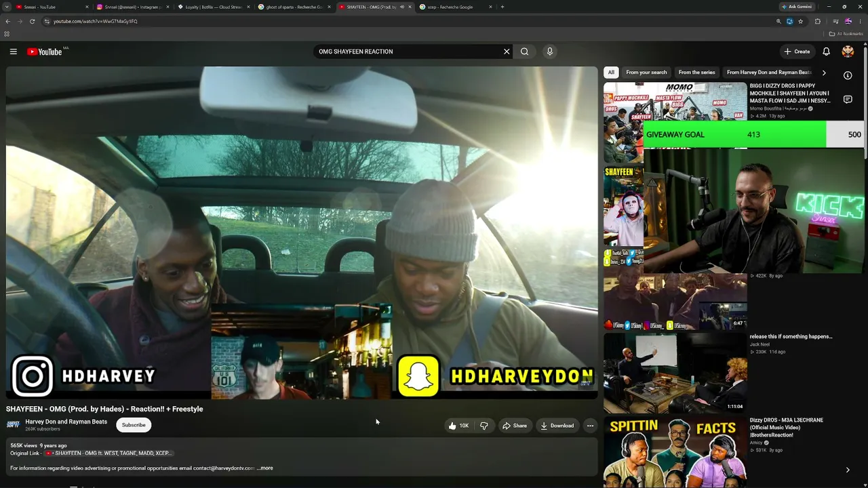
Task: Click Ask Gemini button
Action: tap(797, 7)
